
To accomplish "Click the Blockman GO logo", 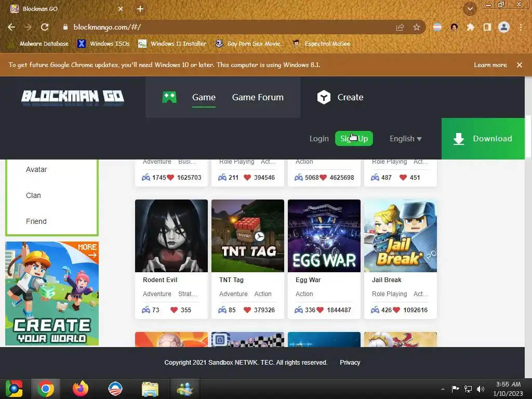I will [x=73, y=97].
